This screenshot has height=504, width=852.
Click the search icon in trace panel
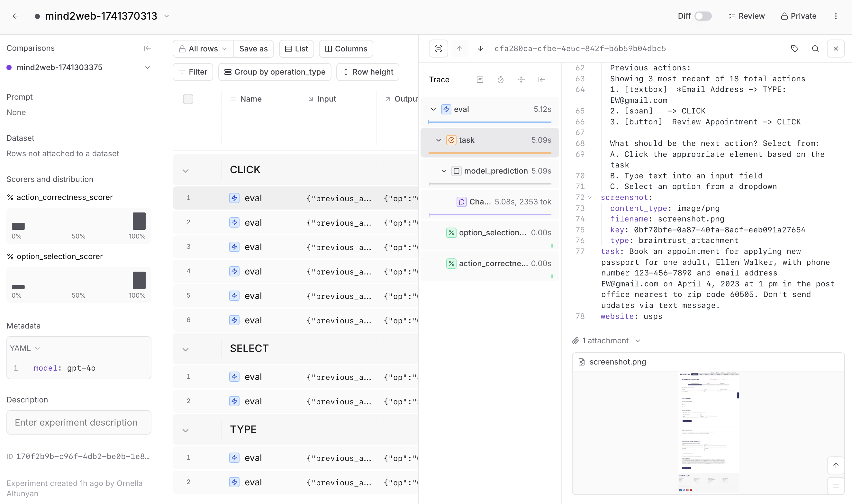[x=815, y=49]
